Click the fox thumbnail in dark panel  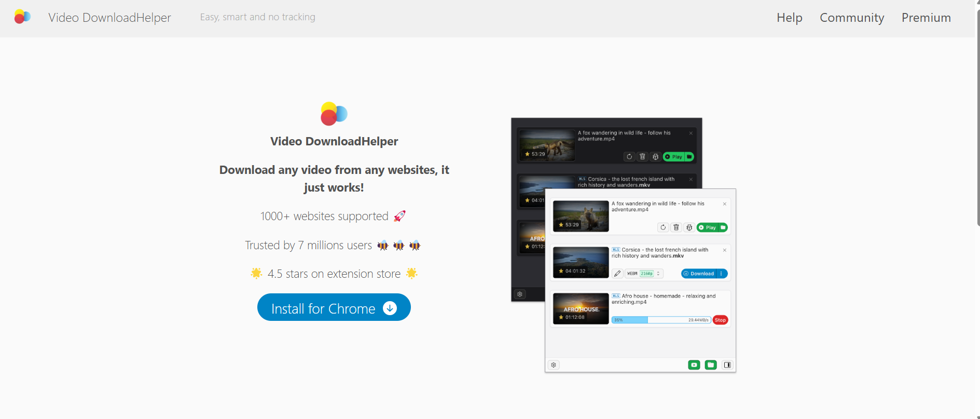547,145
